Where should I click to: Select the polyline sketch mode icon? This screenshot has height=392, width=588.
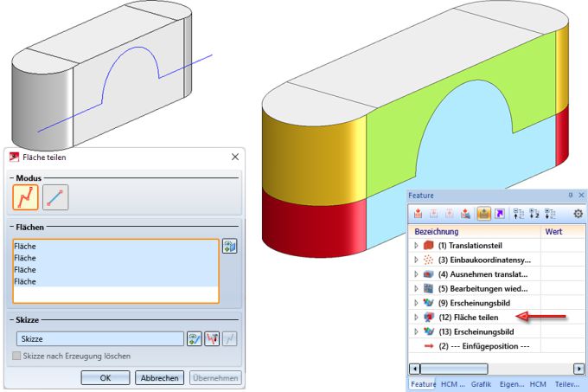tap(25, 197)
